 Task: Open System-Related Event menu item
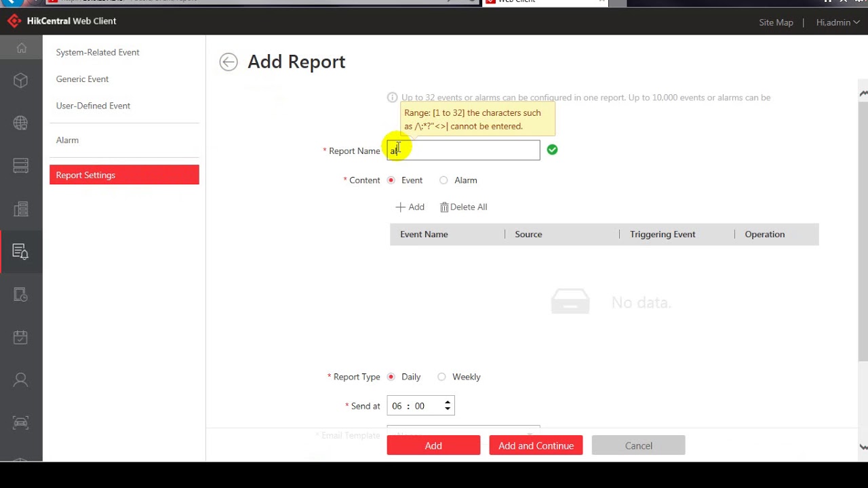[98, 52]
